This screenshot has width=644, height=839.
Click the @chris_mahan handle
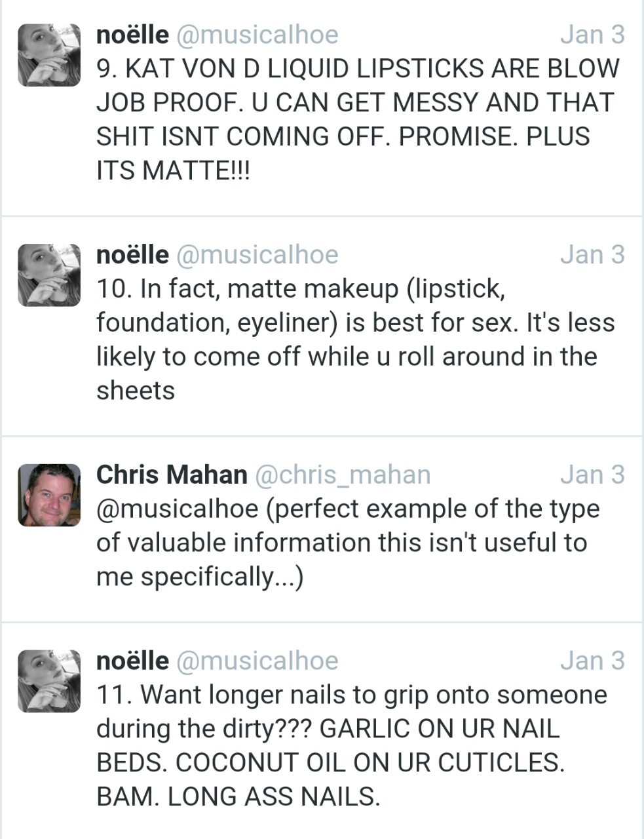coord(342,475)
